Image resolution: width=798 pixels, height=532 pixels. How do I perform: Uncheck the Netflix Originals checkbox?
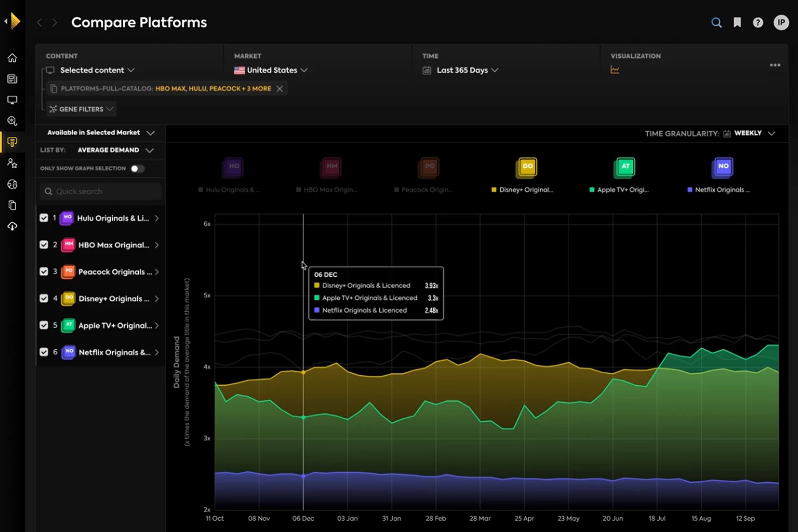(x=44, y=352)
